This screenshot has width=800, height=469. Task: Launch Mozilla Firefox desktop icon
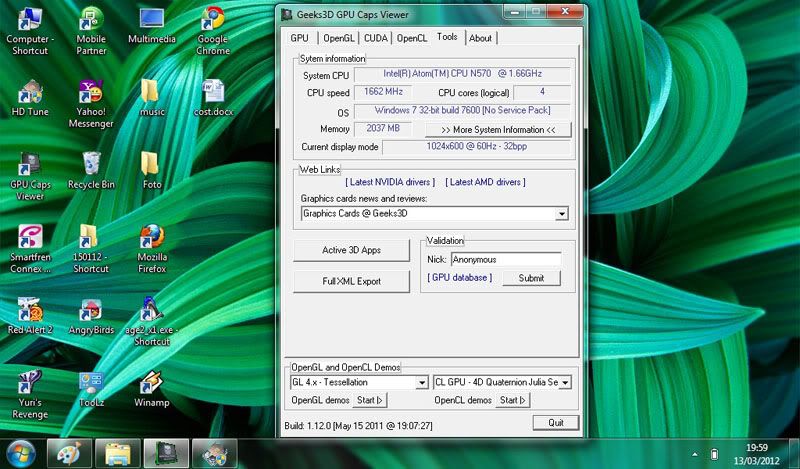[152, 250]
